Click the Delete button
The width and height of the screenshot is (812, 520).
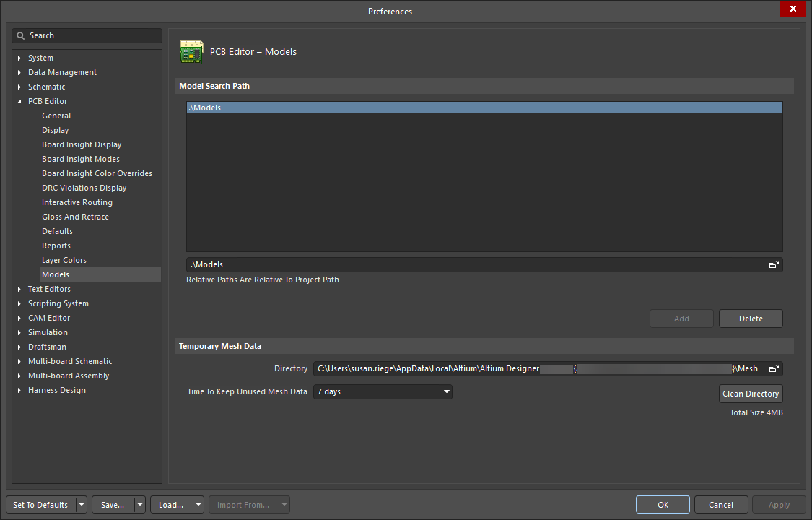(751, 318)
